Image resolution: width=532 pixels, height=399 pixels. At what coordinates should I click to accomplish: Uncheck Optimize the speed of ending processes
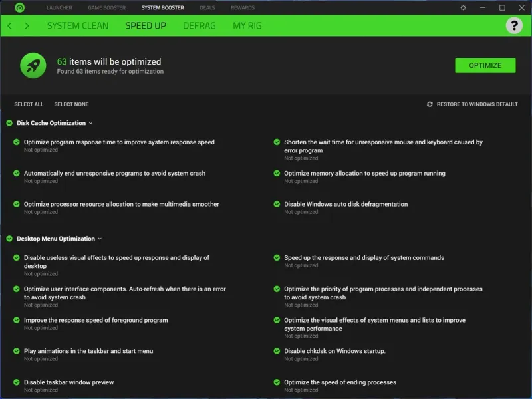[x=277, y=382]
